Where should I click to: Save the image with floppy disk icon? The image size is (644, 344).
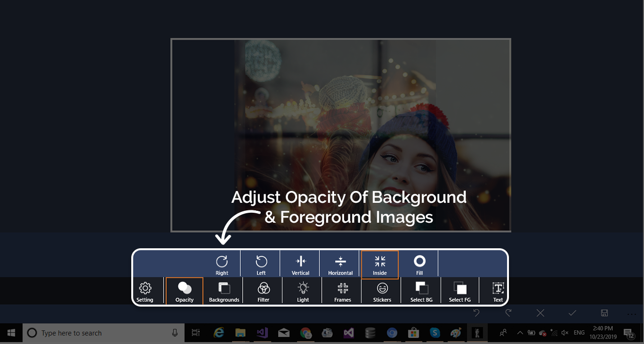(604, 313)
